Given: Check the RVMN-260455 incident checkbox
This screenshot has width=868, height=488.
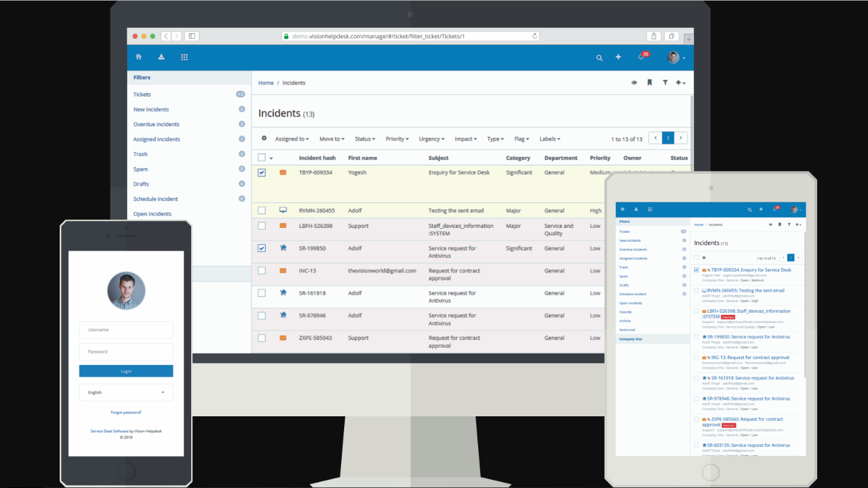Looking at the screenshot, I should 262,211.
